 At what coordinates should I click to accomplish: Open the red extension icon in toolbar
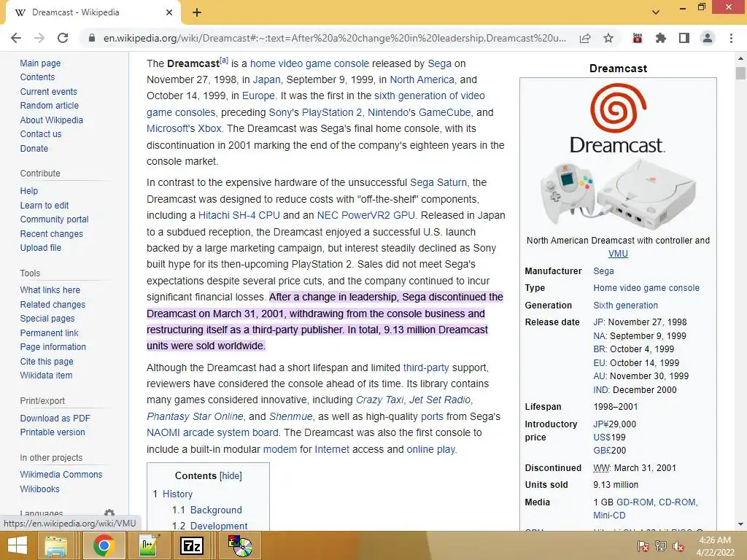(x=638, y=38)
